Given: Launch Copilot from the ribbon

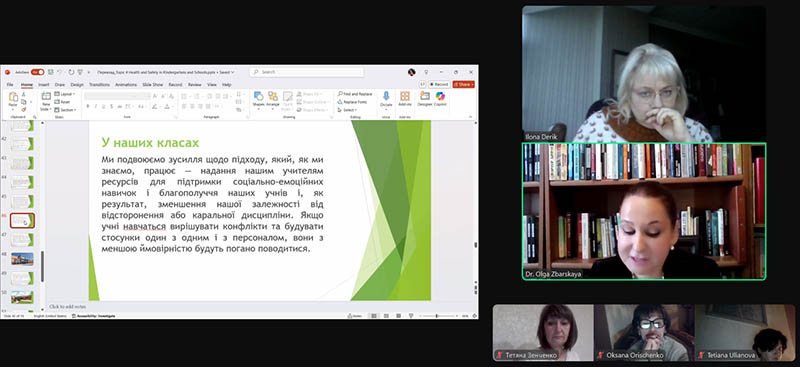Looking at the screenshot, I should (x=440, y=99).
